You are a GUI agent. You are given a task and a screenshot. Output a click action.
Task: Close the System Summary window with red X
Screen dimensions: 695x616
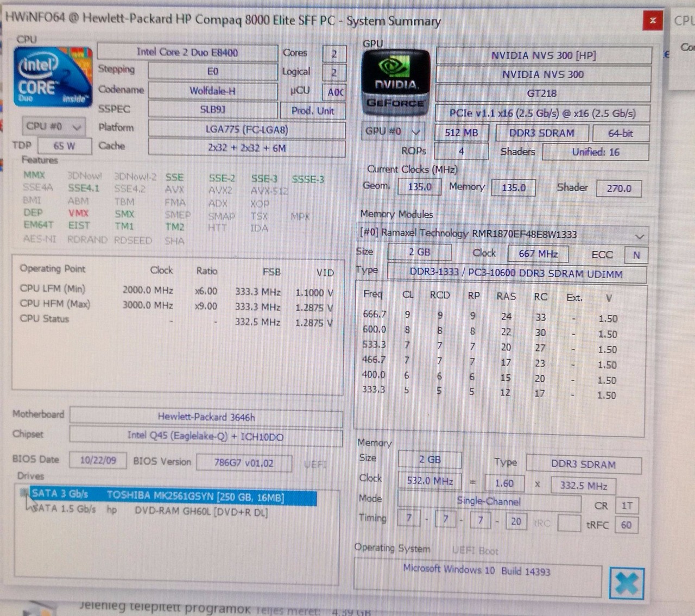click(653, 21)
